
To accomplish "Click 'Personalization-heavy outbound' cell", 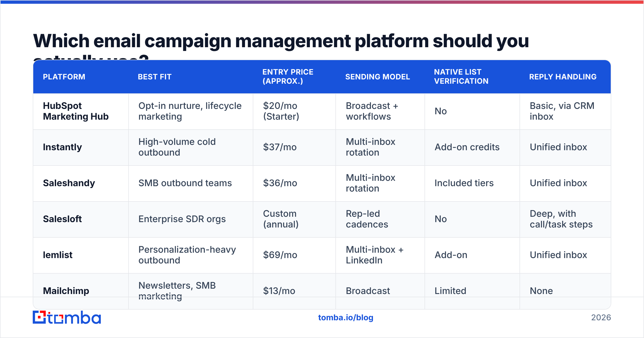I will (191, 255).
